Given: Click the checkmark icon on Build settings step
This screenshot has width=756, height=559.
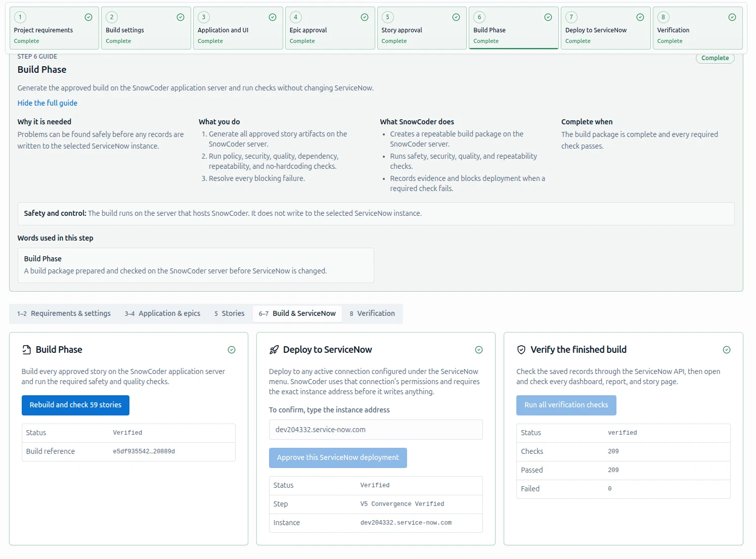Looking at the screenshot, I should 181,17.
